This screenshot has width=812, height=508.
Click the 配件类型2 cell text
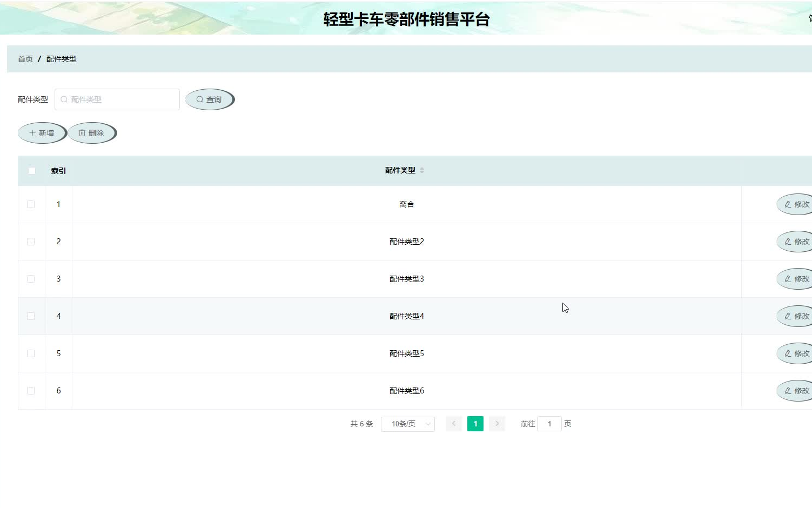407,242
